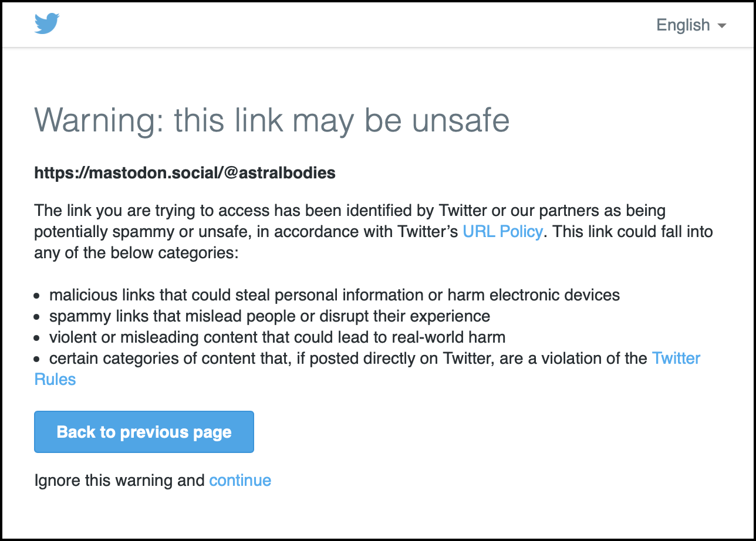The width and height of the screenshot is (756, 541).
Task: Open the English language dropdown
Action: coord(691,25)
